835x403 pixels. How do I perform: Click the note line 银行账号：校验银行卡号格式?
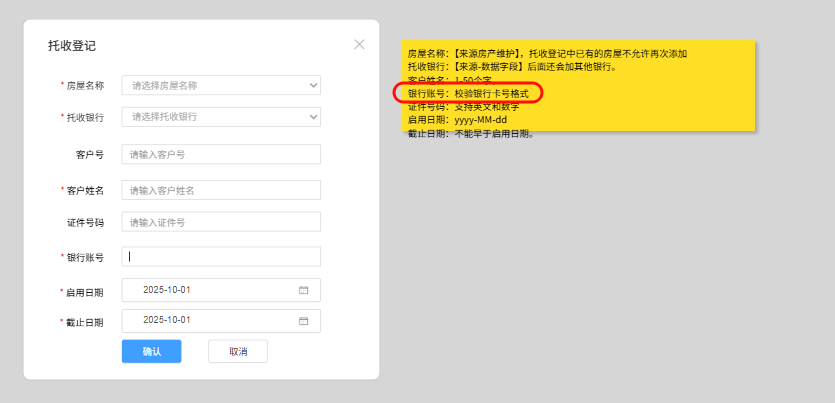tap(469, 94)
